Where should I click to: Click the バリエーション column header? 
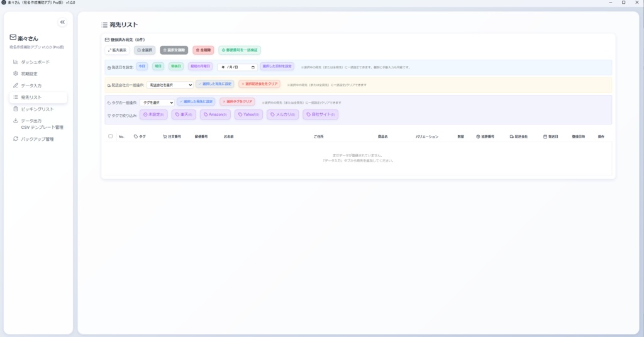click(x=427, y=136)
